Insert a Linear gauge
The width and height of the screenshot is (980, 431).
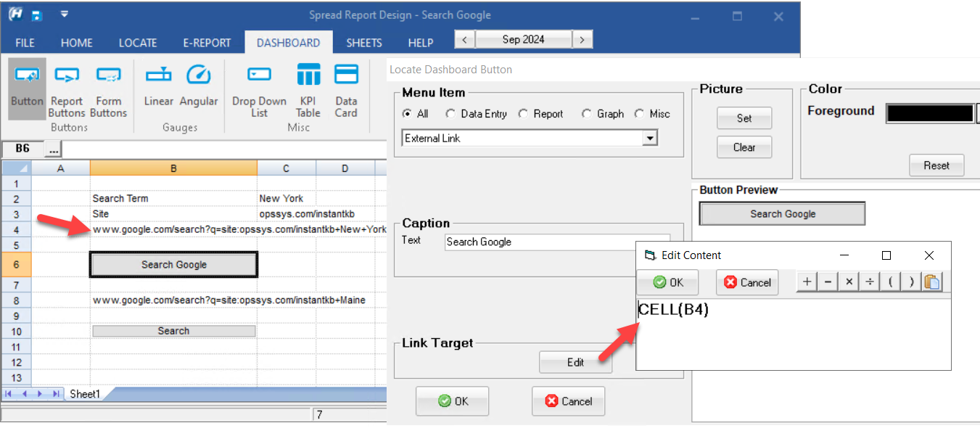coord(158,86)
